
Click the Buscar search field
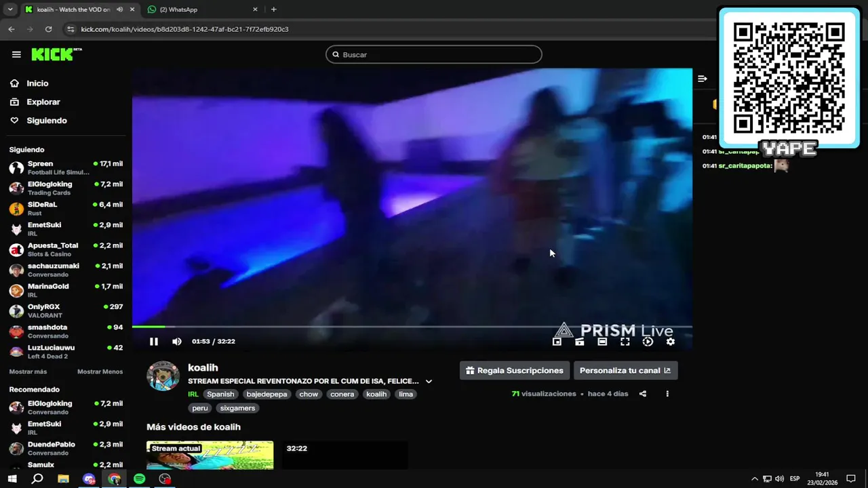434,54
